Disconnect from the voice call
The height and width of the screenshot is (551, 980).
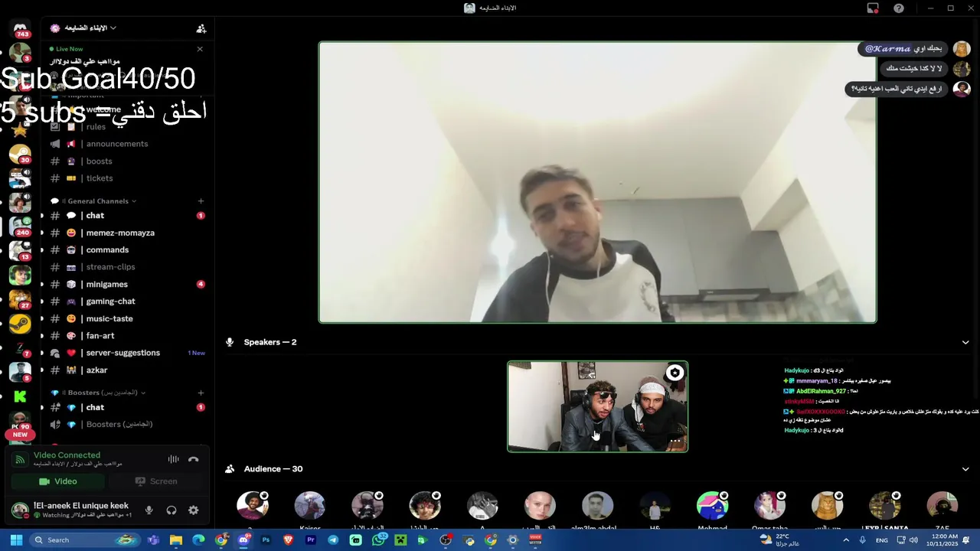(193, 459)
